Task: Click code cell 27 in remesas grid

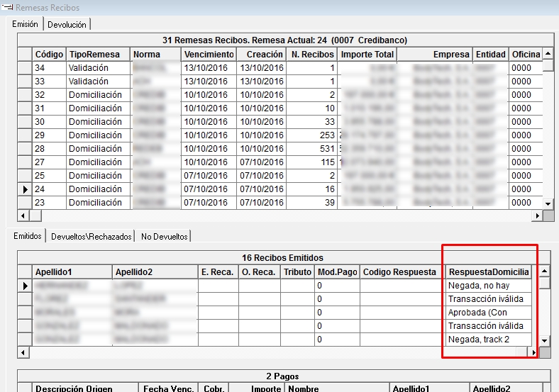Action: click(49, 162)
